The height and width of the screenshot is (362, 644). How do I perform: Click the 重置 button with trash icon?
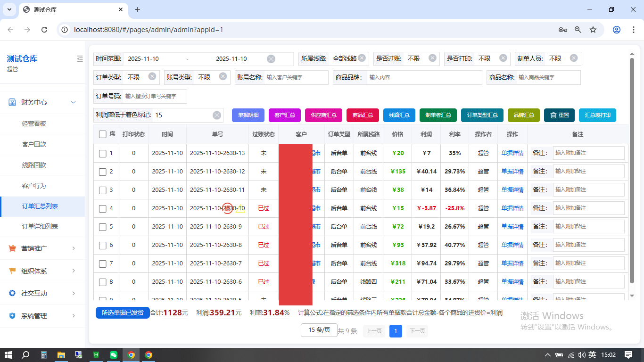pyautogui.click(x=559, y=115)
